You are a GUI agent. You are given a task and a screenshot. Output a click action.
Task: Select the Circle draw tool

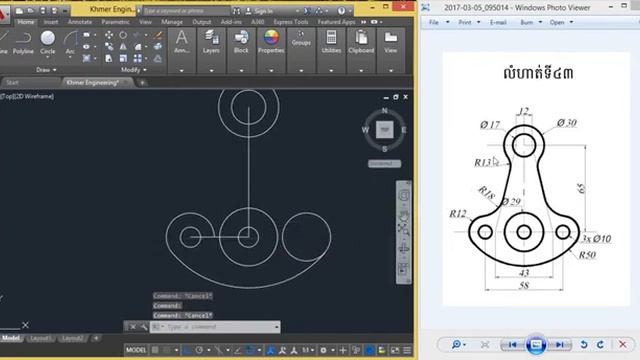[47, 43]
